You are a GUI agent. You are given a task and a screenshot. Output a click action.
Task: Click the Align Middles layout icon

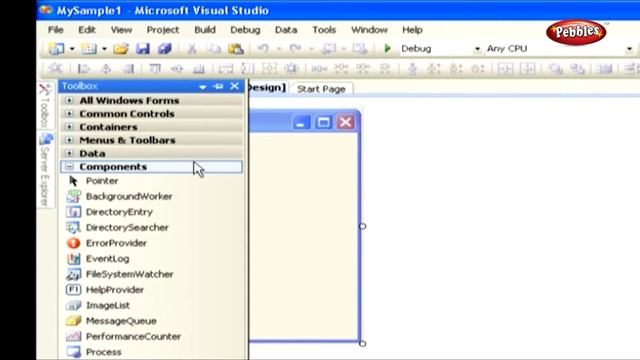(177, 69)
